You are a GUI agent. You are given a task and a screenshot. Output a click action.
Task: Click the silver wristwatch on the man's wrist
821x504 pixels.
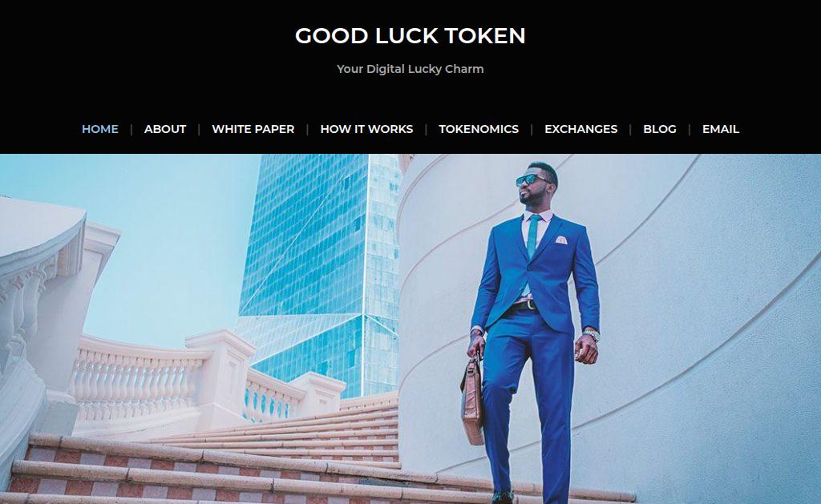tap(592, 334)
